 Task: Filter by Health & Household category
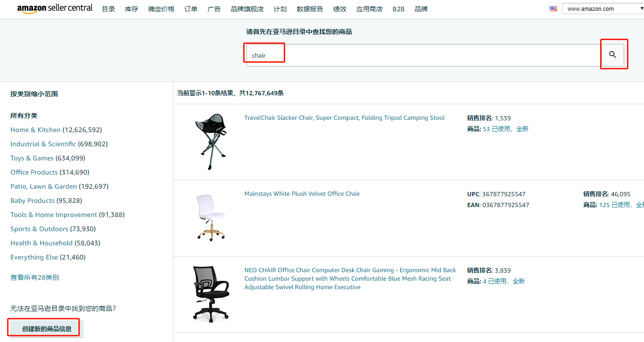click(42, 243)
